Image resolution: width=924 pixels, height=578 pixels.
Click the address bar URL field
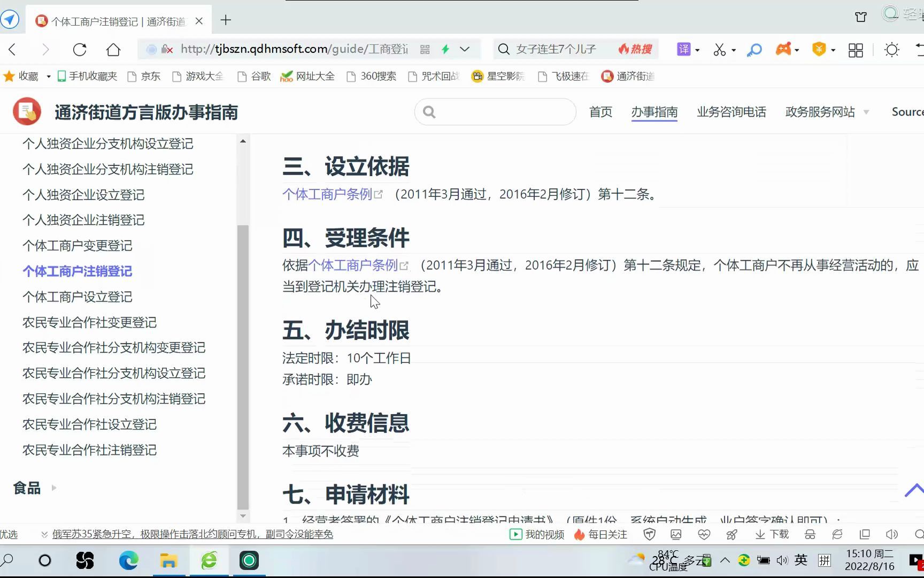(x=294, y=50)
